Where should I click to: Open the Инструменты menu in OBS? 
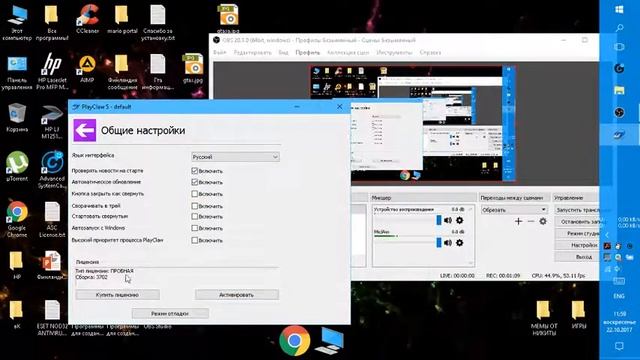[394, 52]
